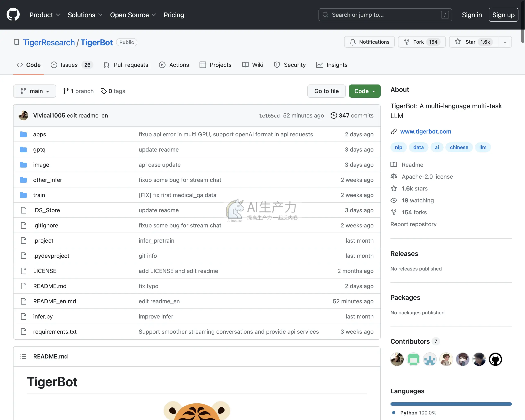Image resolution: width=525 pixels, height=420 pixels.
Task: Switch to the Pull requests tab
Action: click(126, 65)
